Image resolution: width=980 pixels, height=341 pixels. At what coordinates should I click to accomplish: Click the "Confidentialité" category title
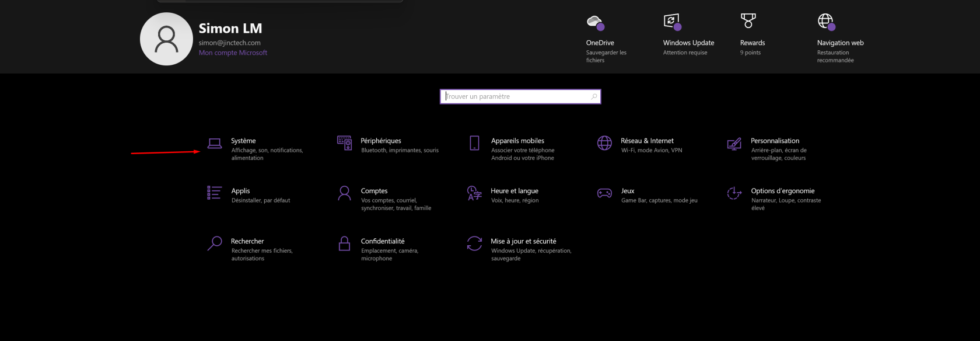tap(383, 241)
